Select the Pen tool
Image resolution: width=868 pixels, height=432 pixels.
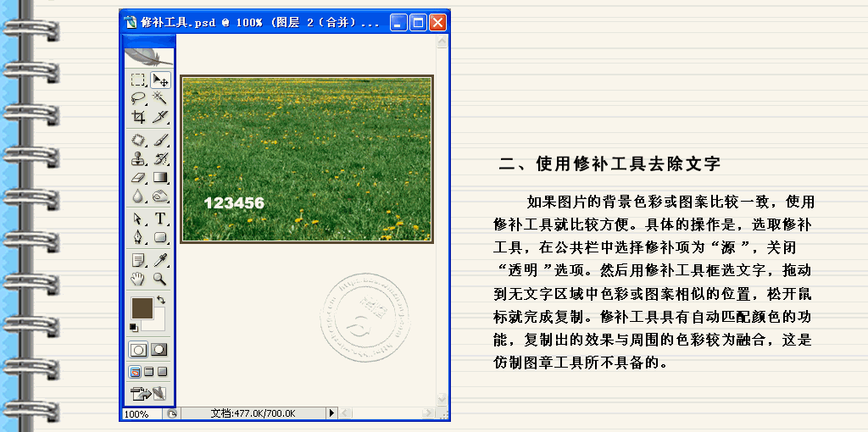(x=137, y=238)
